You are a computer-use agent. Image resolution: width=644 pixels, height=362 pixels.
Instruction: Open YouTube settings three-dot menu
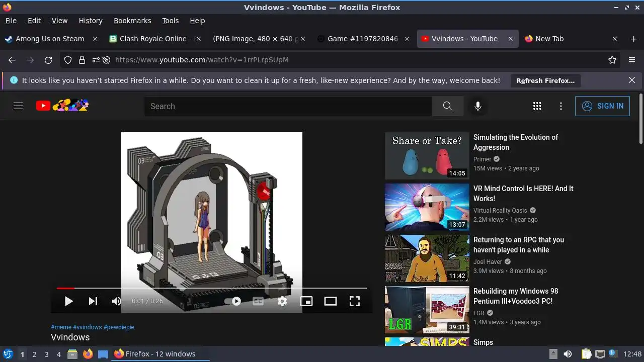coord(561,106)
